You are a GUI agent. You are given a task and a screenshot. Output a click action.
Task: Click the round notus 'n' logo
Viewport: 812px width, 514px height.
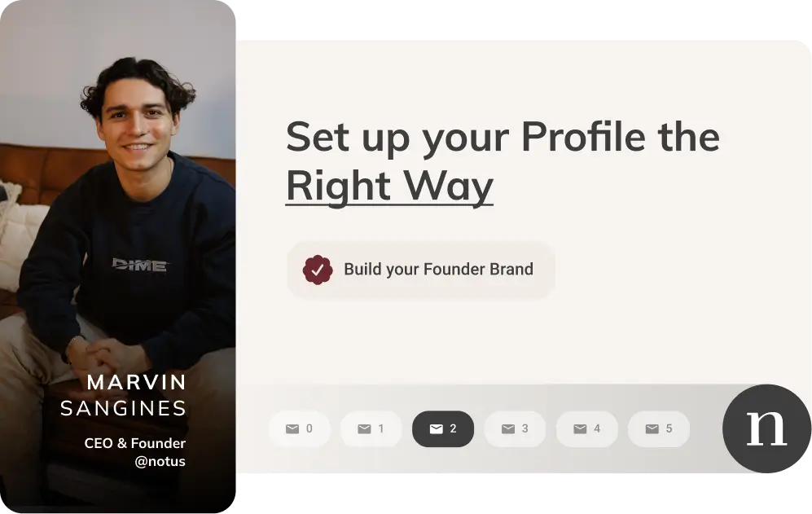click(767, 428)
